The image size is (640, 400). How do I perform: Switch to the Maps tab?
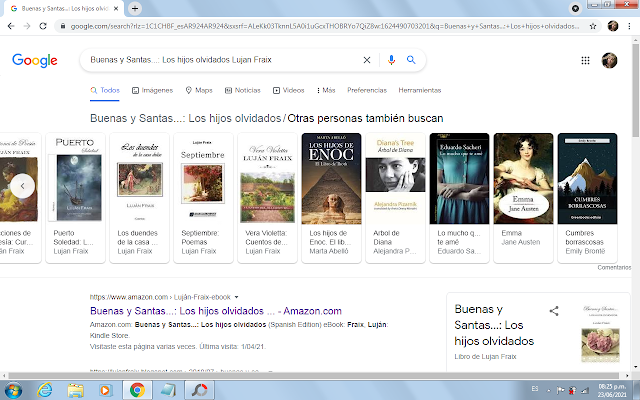(x=199, y=90)
